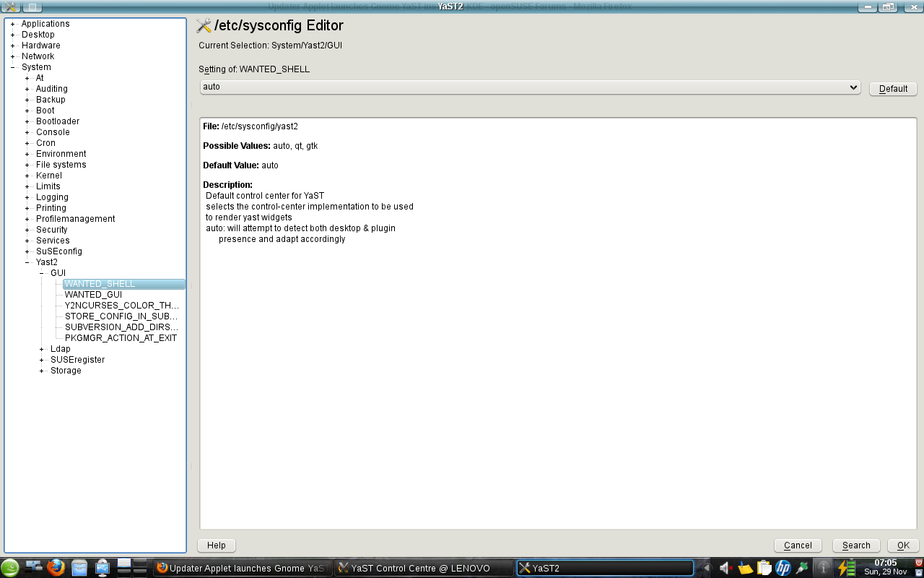The height and width of the screenshot is (578, 924).
Task: Select Y2NCURSES_COLOR_TH... tree entry
Action: click(122, 306)
